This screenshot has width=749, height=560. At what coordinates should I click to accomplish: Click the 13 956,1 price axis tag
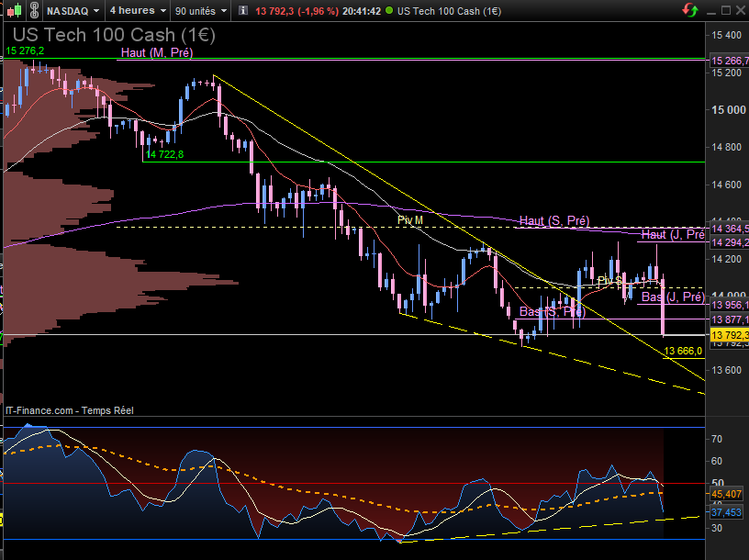[x=730, y=305]
